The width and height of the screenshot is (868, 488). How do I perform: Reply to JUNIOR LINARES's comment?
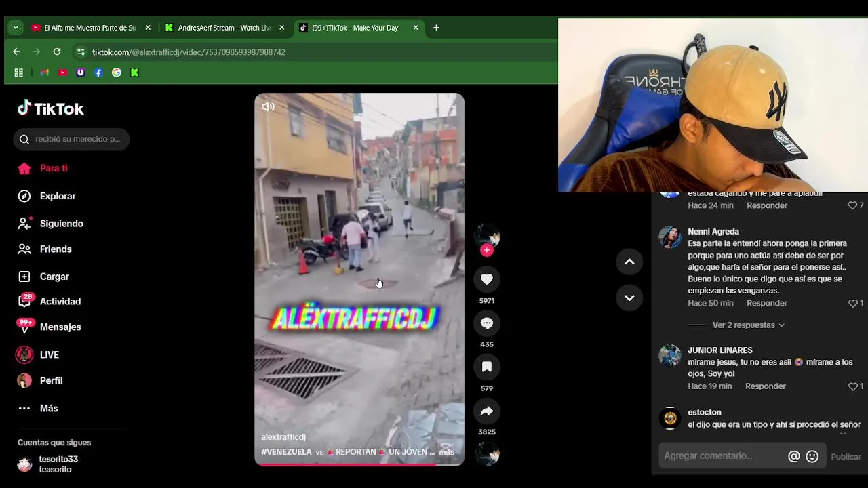[765, 386]
